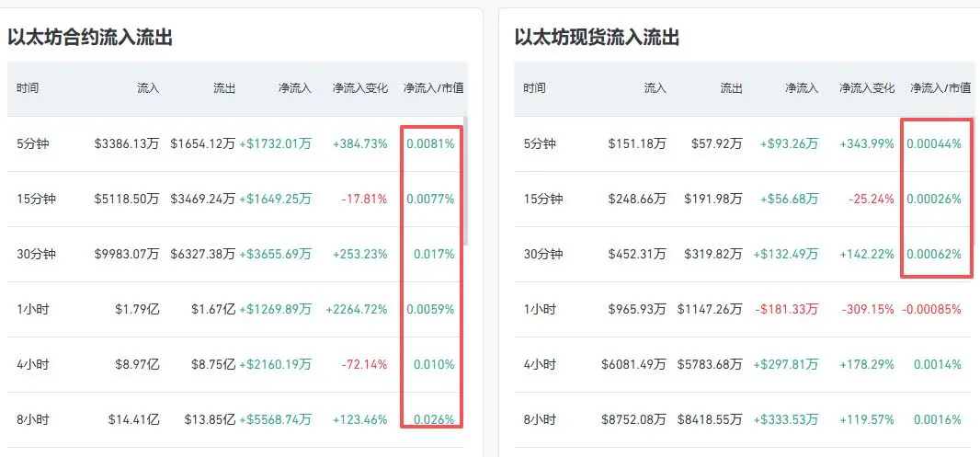This screenshot has height=457, width=980.
Task: Click the negative net inflow -$181.33万
Action: point(786,309)
